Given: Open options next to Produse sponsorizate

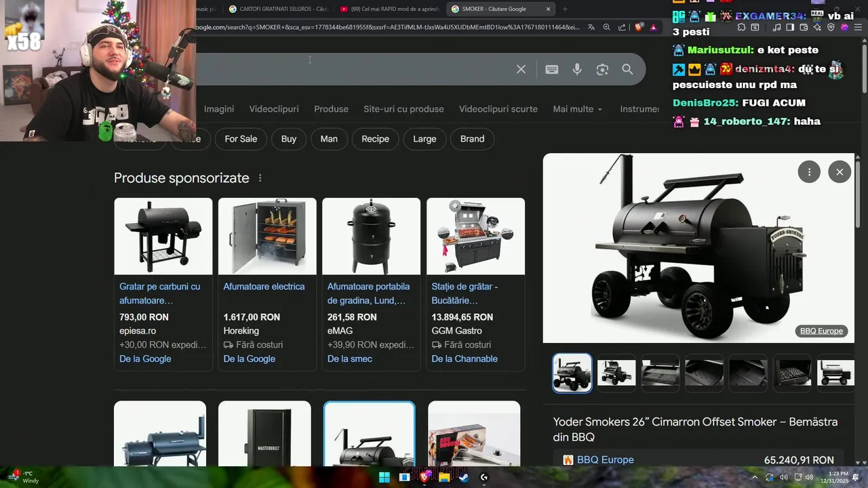Looking at the screenshot, I should click(x=260, y=178).
